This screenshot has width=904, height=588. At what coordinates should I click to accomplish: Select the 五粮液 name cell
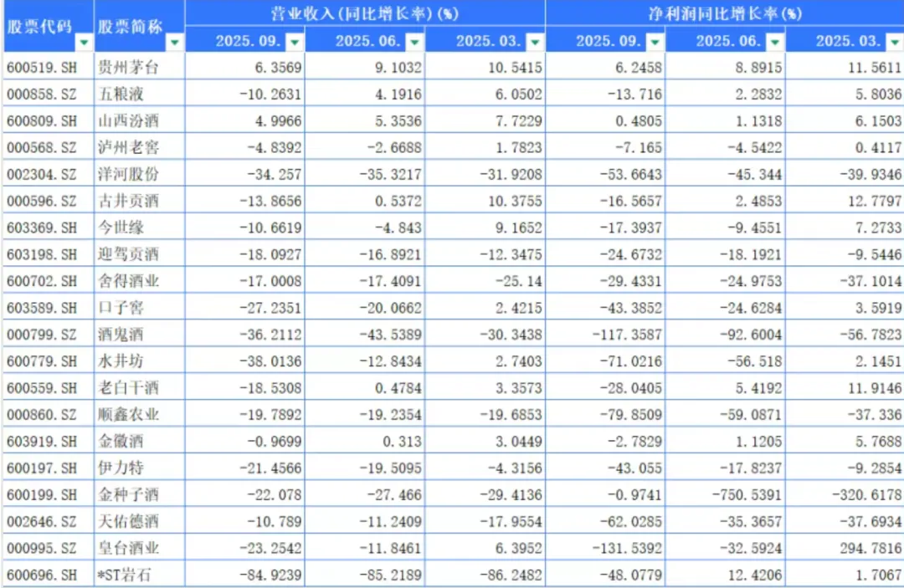(140, 94)
